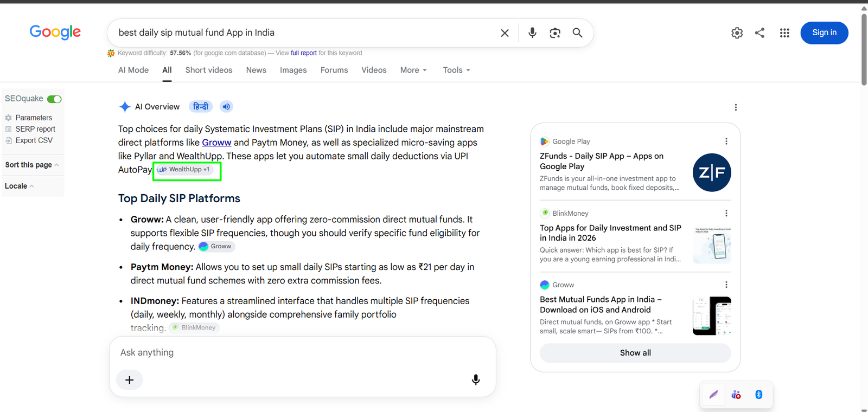Open the News tab
This screenshot has height=412, width=868.
[x=256, y=70]
